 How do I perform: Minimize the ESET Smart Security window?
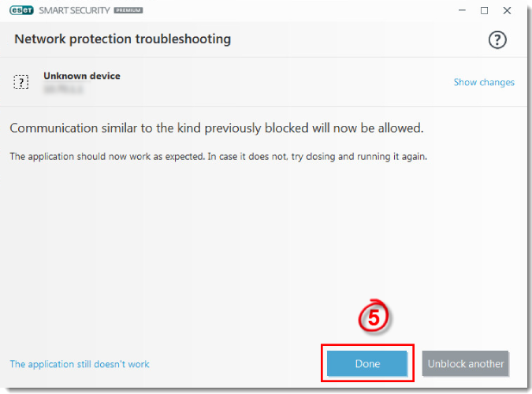point(462,10)
